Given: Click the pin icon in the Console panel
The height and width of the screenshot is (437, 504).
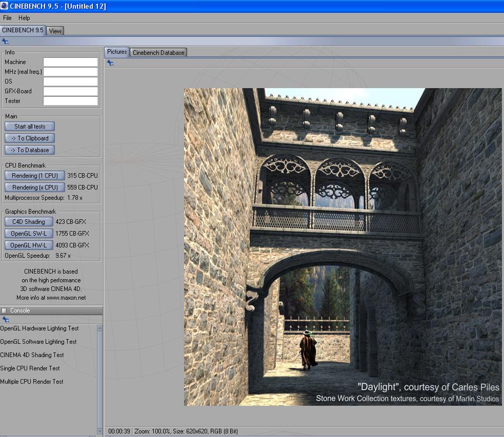Looking at the screenshot, I should click(x=6, y=320).
